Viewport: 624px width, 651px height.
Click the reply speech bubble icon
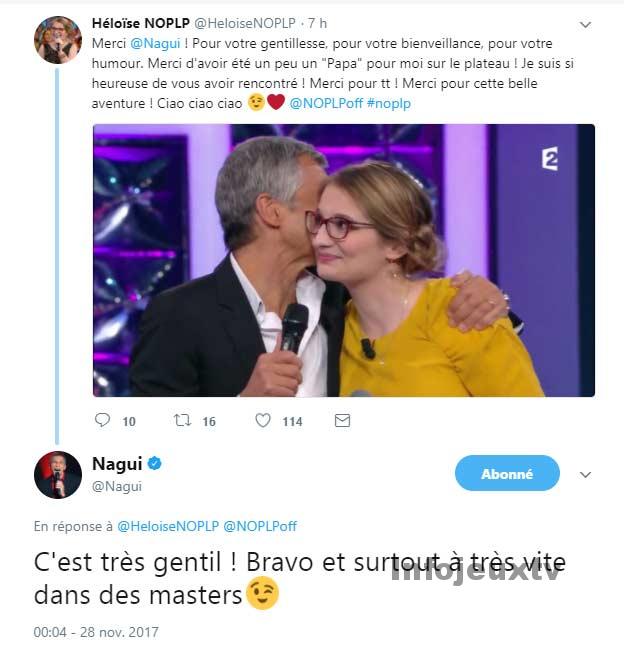[x=102, y=420]
